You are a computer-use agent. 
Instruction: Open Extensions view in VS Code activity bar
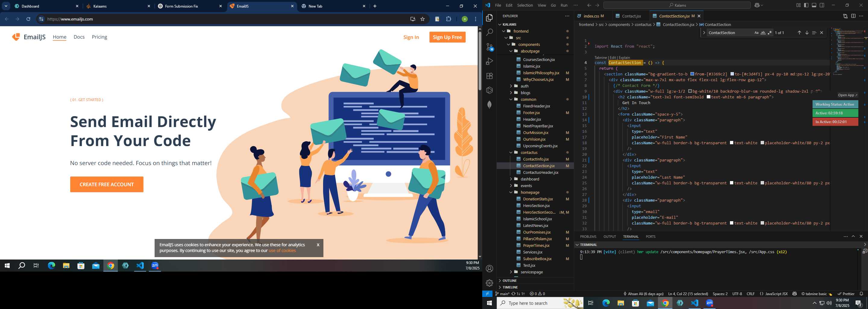pos(489,76)
